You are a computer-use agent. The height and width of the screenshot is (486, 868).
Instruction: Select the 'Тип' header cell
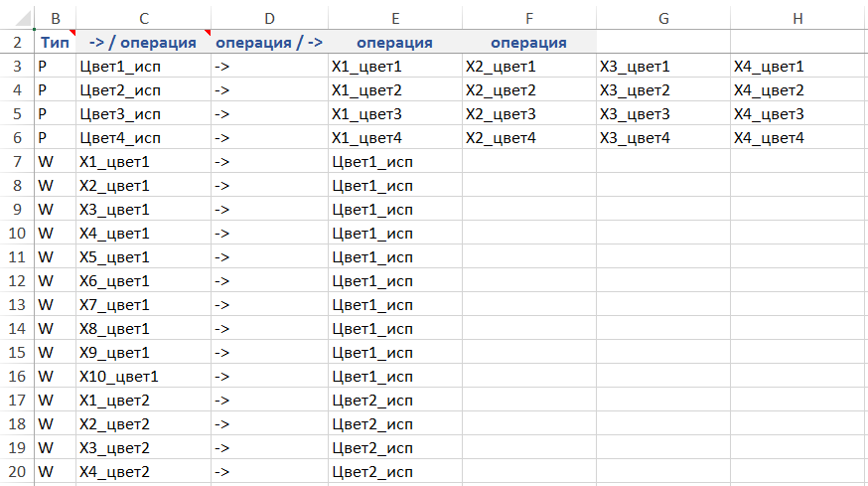point(55,43)
